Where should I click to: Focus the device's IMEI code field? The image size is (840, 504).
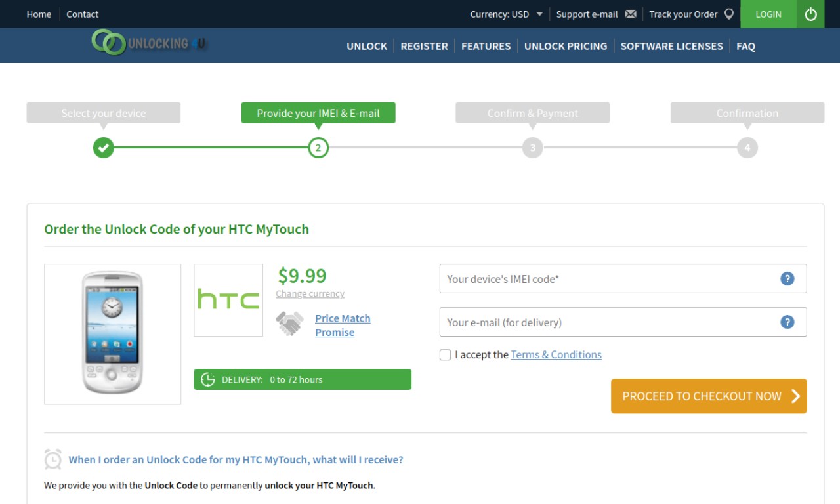[x=623, y=278]
